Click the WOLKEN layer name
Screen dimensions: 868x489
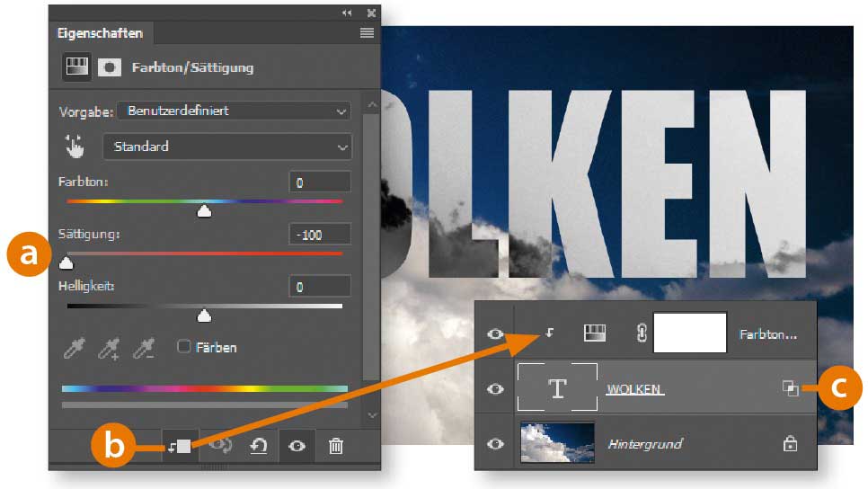pyautogui.click(x=634, y=389)
